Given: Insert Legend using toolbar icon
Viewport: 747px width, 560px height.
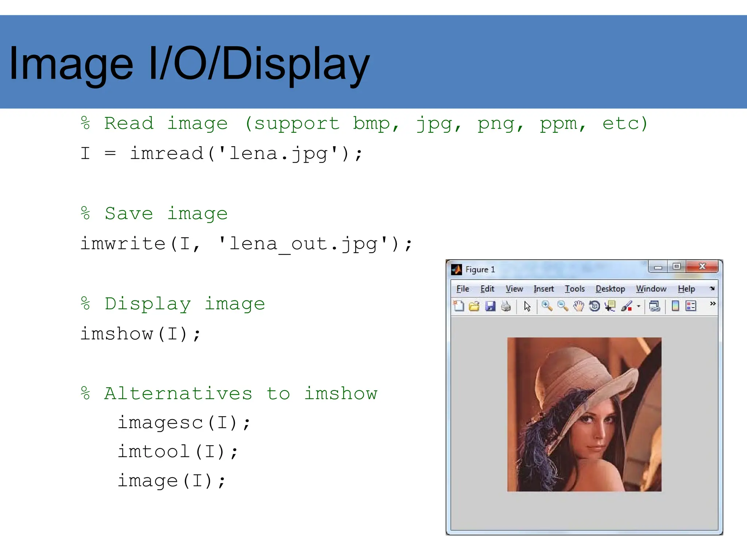Looking at the screenshot, I should coord(691,306).
